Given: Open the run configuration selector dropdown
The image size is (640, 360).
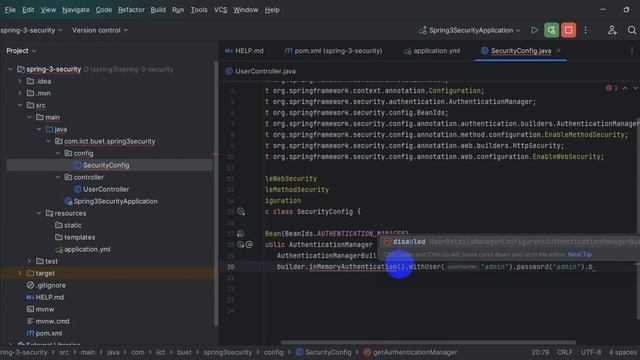Looking at the screenshot, I should click(469, 30).
